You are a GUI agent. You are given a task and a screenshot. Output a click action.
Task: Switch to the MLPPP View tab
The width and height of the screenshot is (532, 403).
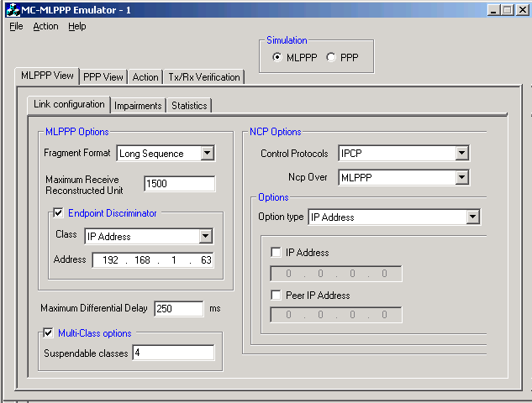coord(47,76)
